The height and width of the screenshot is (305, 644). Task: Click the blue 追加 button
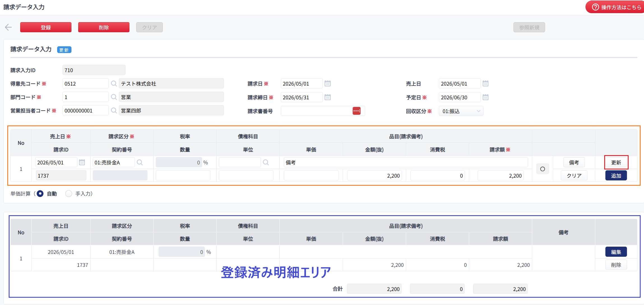click(x=616, y=176)
